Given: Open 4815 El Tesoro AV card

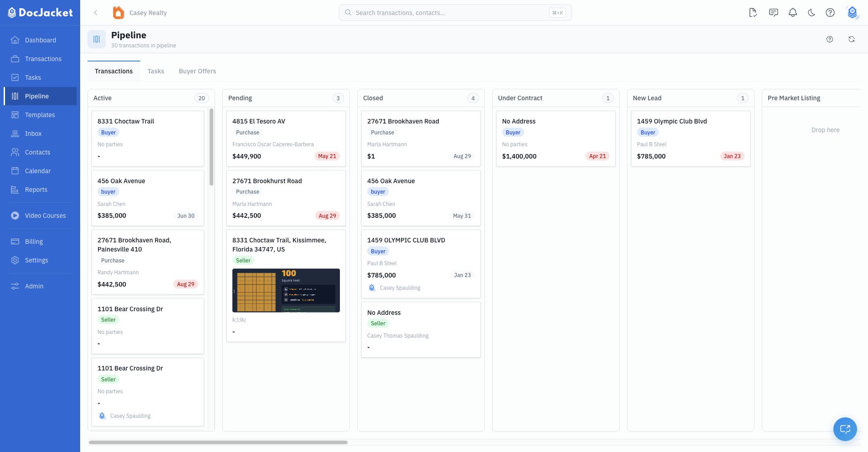Looking at the screenshot, I should click(286, 139).
